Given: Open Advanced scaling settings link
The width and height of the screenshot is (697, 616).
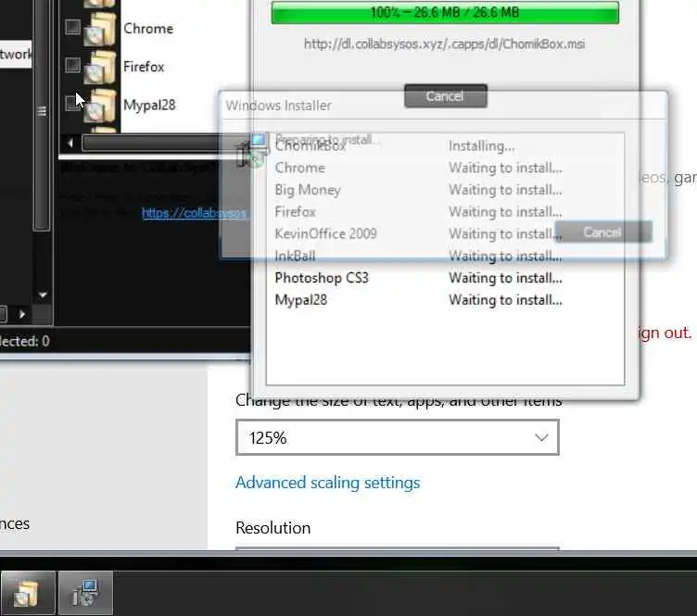Looking at the screenshot, I should pyautogui.click(x=327, y=483).
